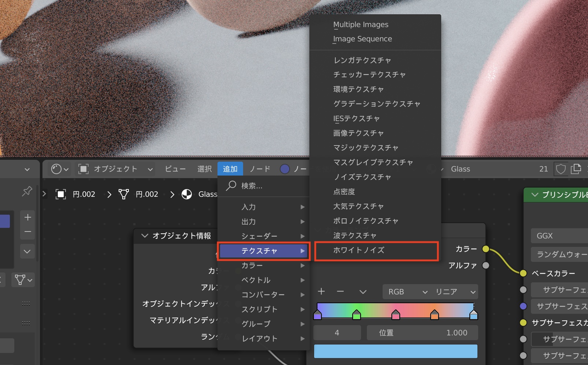Click the Glass material icon in breadcrumb

tap(187, 194)
